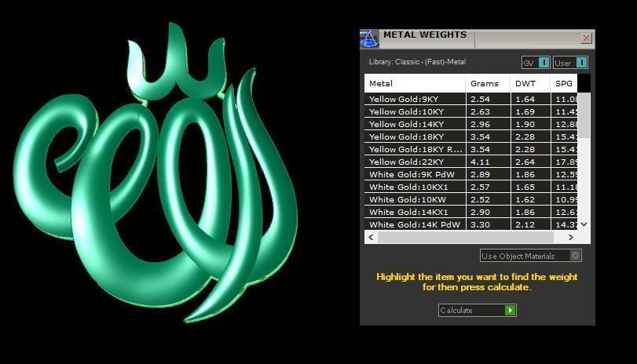This screenshot has height=364, width=637.
Task: Select the Yellow Gold:22KY row
Action: pos(470,162)
